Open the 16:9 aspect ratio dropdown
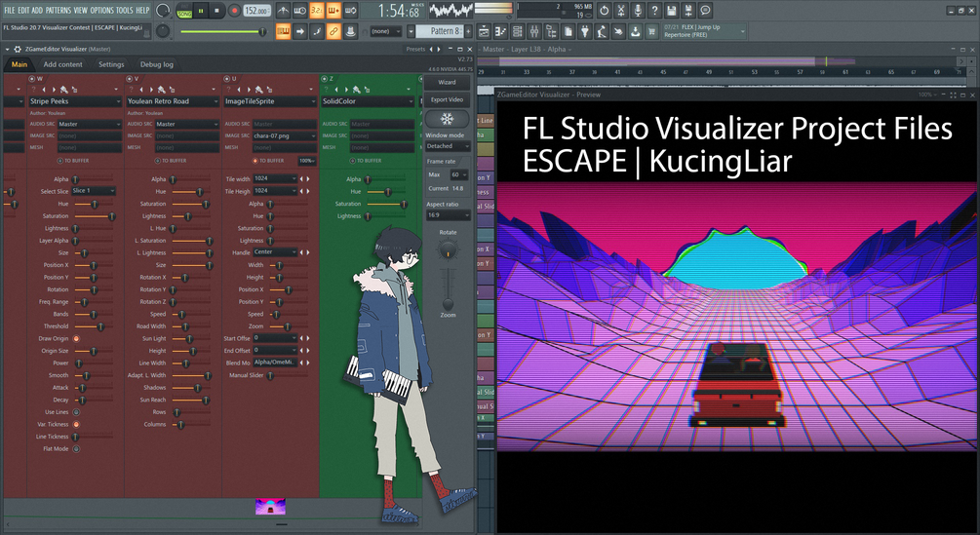Screen dimensions: 980x535 coord(448,214)
